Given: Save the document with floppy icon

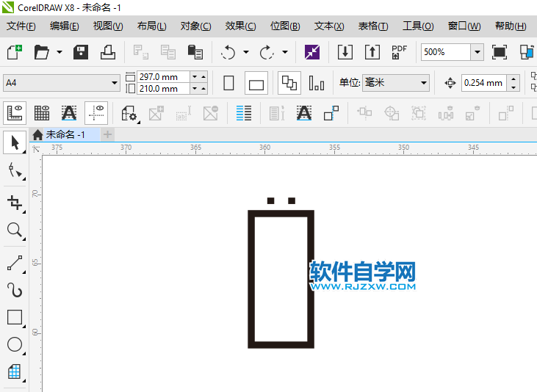Looking at the screenshot, I should coord(81,52).
